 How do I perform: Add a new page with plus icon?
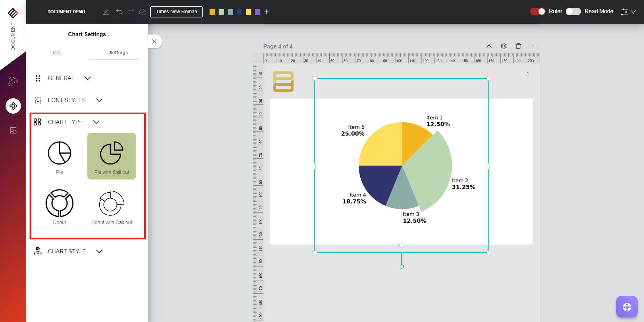tap(533, 46)
